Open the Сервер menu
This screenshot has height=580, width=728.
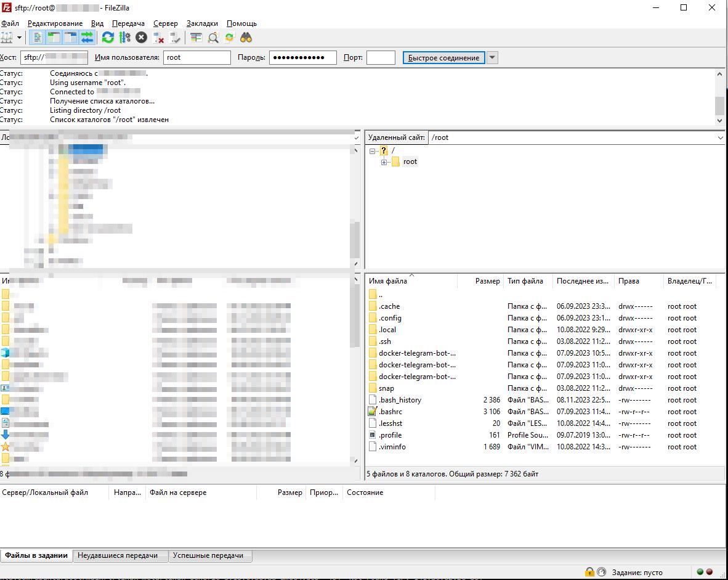coord(165,23)
